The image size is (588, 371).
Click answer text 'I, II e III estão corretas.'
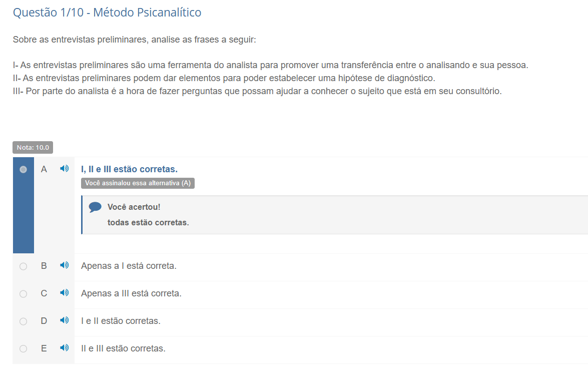pyautogui.click(x=130, y=169)
